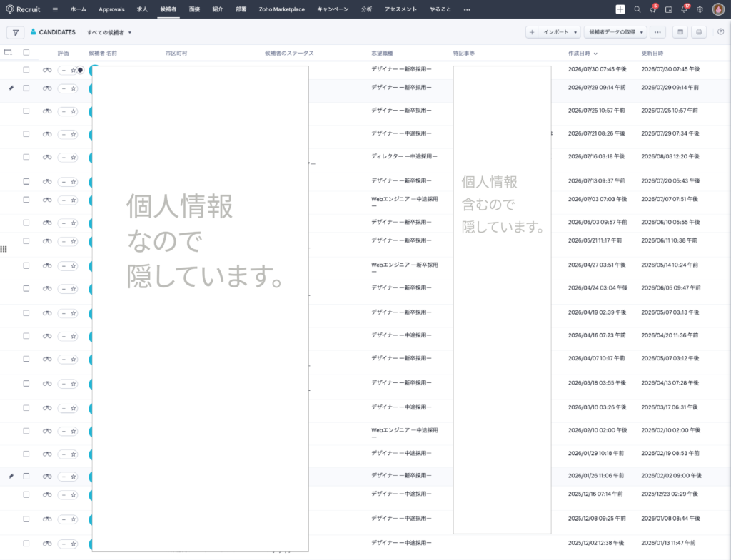Click the 候補者 名前 column header

[103, 53]
